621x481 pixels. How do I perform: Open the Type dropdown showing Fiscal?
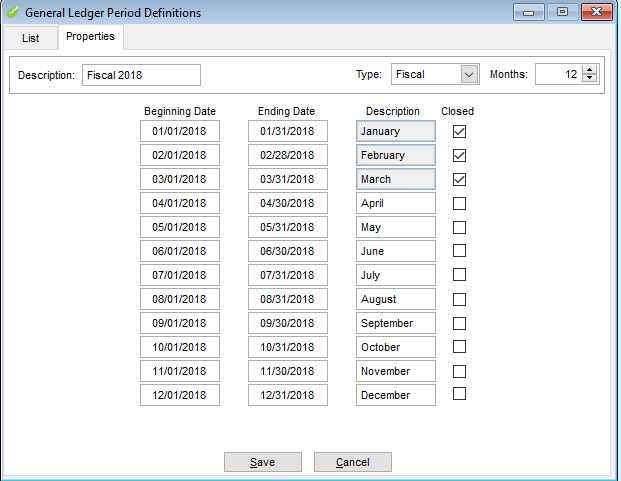point(469,75)
